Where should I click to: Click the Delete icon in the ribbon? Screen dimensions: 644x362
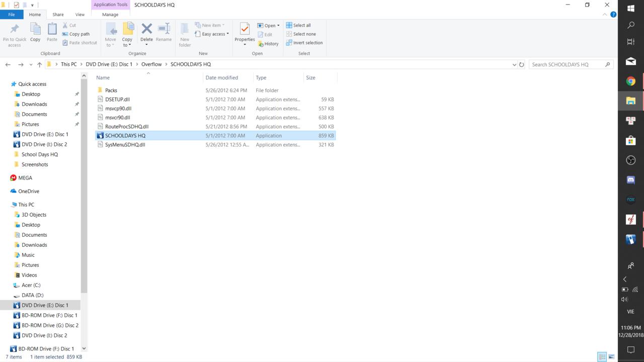coord(146,29)
